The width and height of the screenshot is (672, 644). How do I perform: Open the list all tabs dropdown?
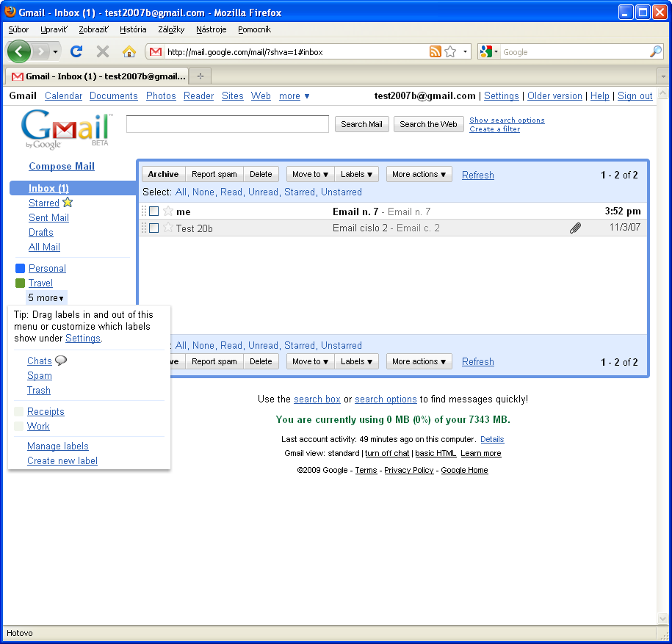click(x=663, y=76)
